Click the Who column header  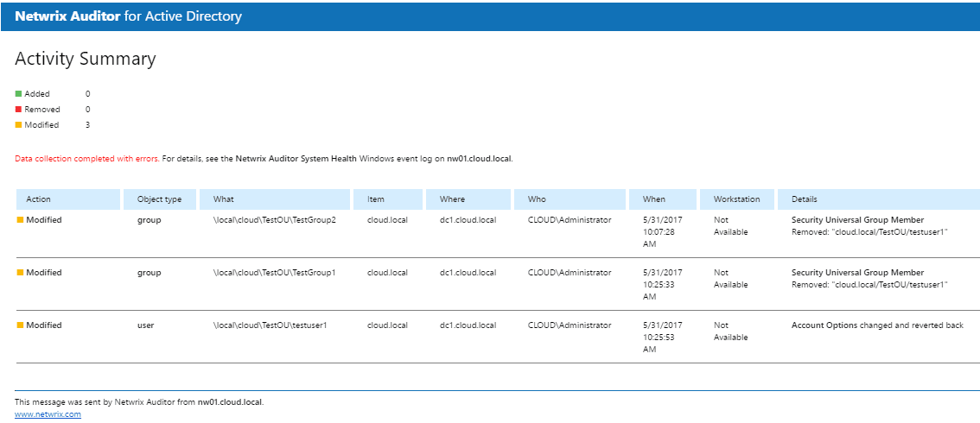pos(537,199)
